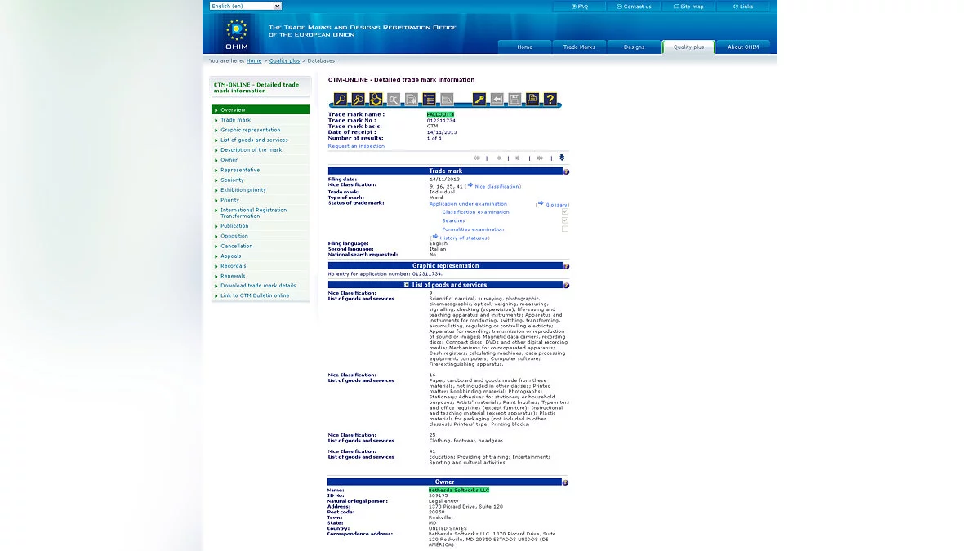980x551 pixels.
Task: Click the first magnifier search toolbar icon
Action: pyautogui.click(x=341, y=100)
